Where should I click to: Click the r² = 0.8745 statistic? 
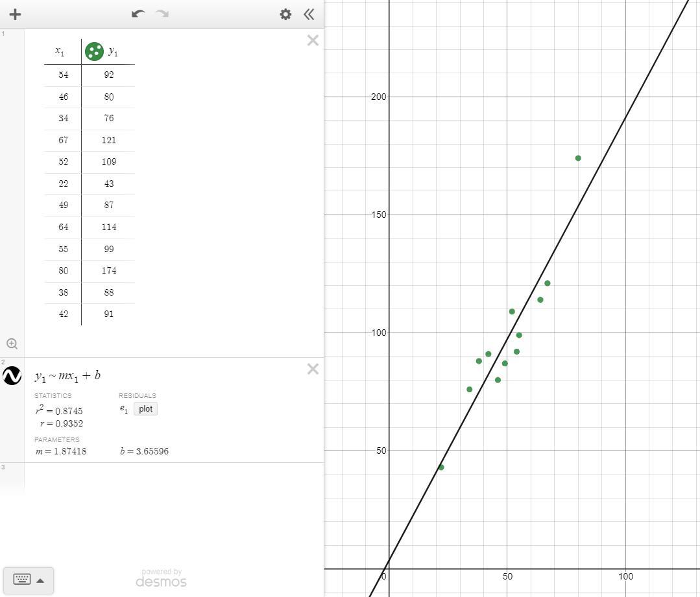[59, 410]
